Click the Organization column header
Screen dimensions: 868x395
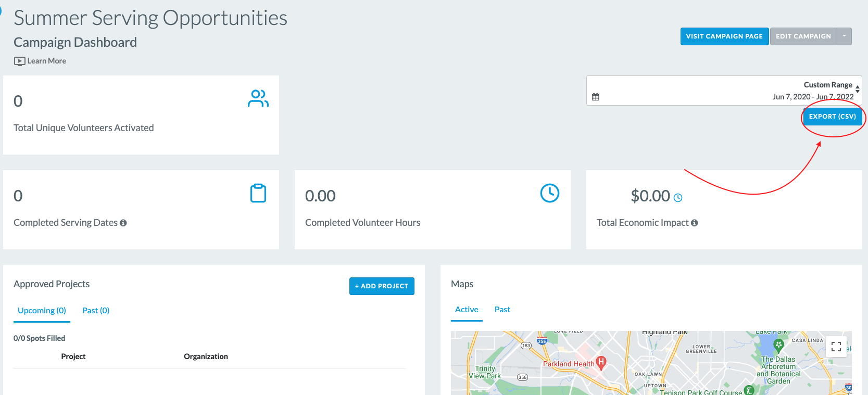click(x=206, y=356)
